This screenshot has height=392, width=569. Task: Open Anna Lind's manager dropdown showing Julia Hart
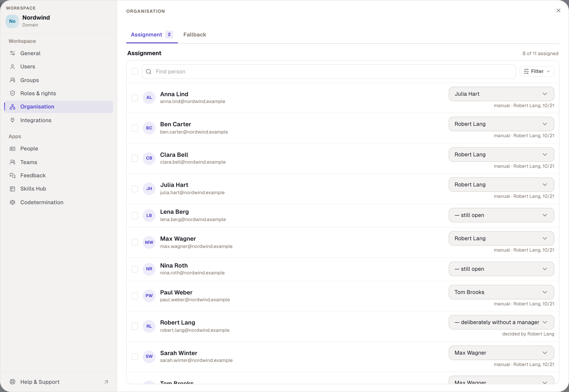click(x=501, y=94)
